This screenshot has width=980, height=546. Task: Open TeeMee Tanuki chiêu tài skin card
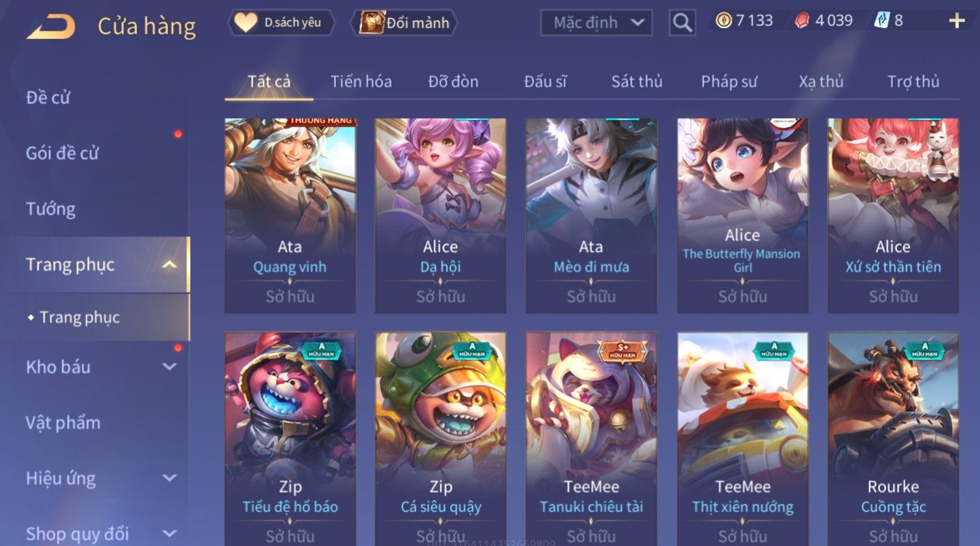coord(591,439)
